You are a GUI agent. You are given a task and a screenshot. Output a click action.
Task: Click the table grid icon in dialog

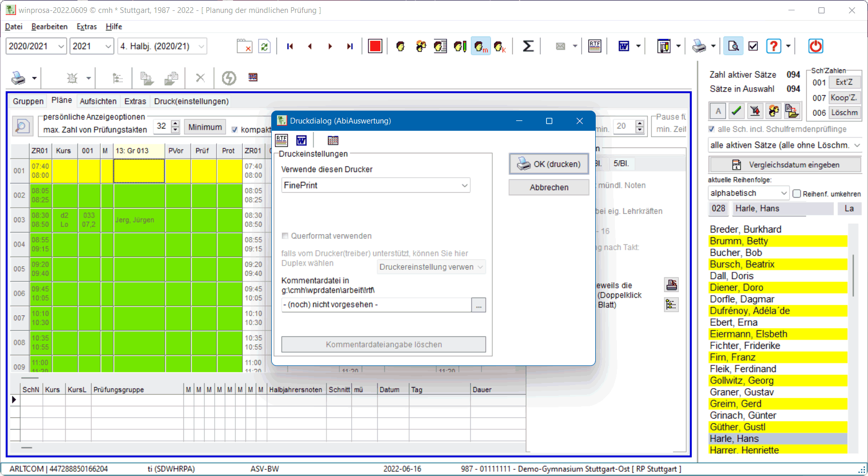coord(333,140)
